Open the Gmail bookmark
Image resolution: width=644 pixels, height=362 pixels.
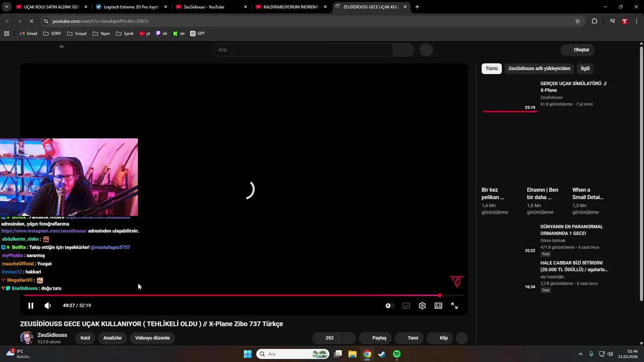(28, 34)
